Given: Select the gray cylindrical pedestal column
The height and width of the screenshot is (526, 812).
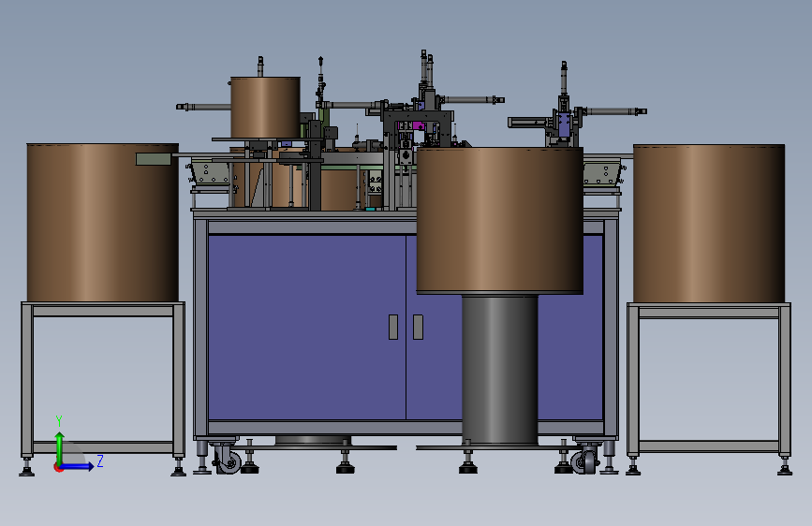Looking at the screenshot, I should [x=500, y=369].
